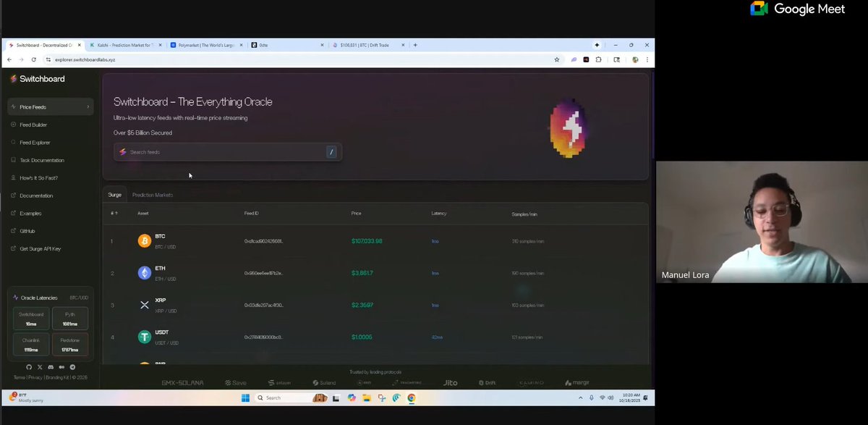
Task: Open the Medium footer icon
Action: click(61, 368)
